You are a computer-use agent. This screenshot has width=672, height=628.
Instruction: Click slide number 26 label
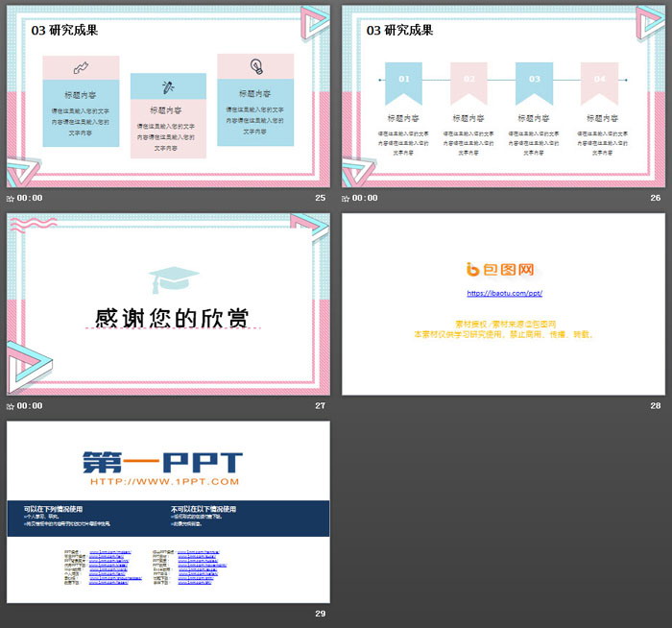[656, 198]
